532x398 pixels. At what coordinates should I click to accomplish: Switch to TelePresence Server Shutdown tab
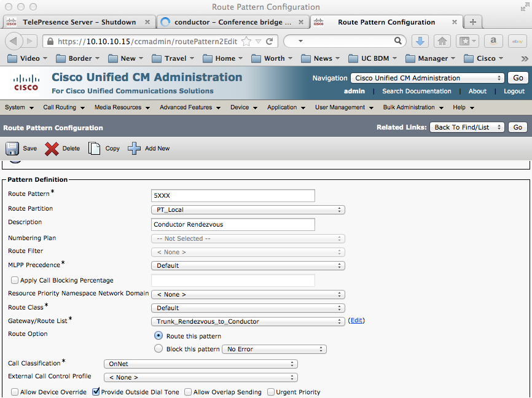79,22
